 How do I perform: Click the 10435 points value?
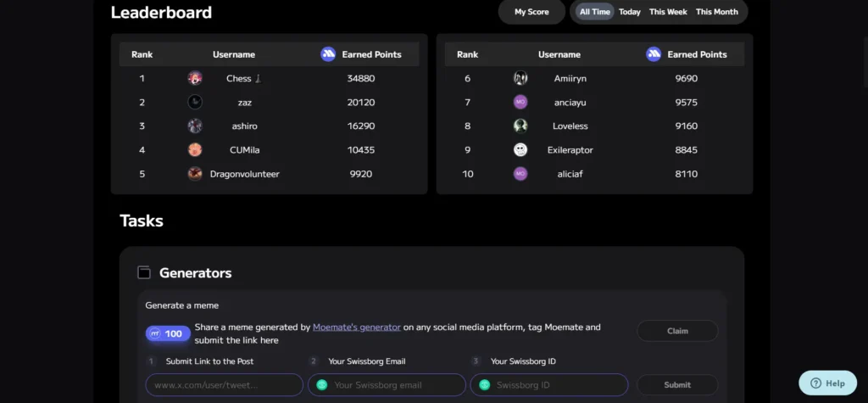point(361,149)
